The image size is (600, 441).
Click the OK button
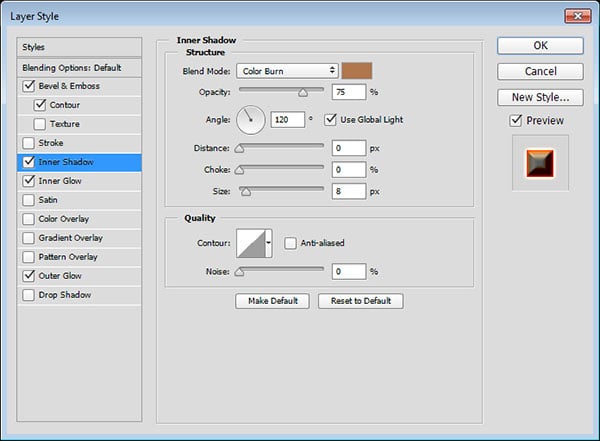[x=540, y=45]
